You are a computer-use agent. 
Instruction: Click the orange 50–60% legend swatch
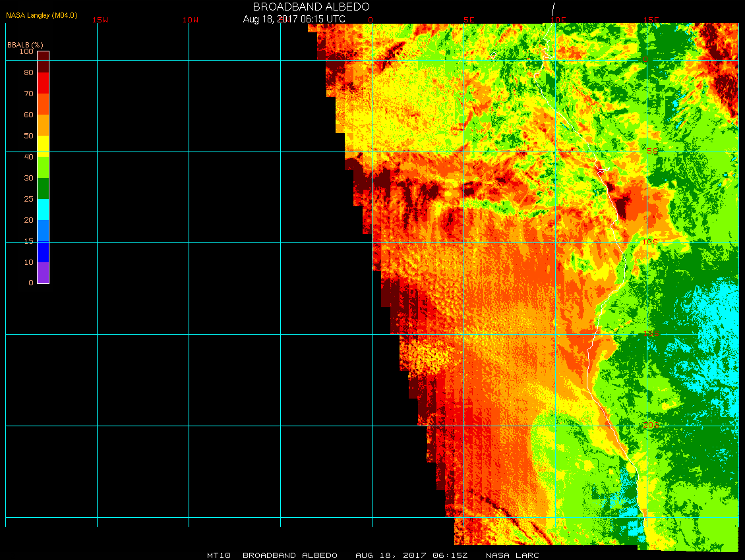click(x=43, y=125)
